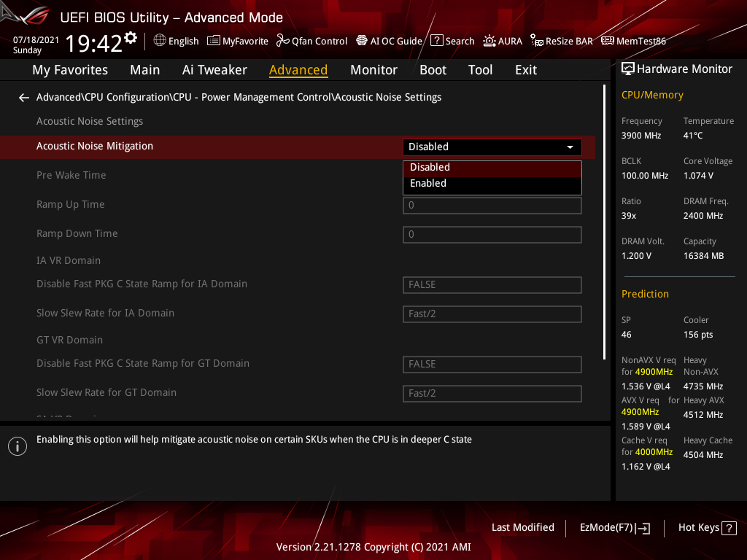Add current page to MyFavorite
Image resolution: width=747 pixels, height=560 pixels.
(237, 41)
